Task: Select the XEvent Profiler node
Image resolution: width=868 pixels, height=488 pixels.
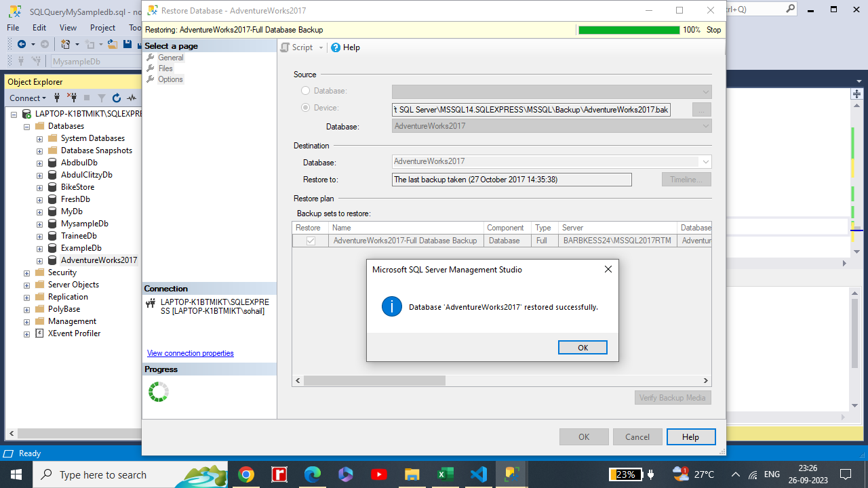Action: pos(74,333)
